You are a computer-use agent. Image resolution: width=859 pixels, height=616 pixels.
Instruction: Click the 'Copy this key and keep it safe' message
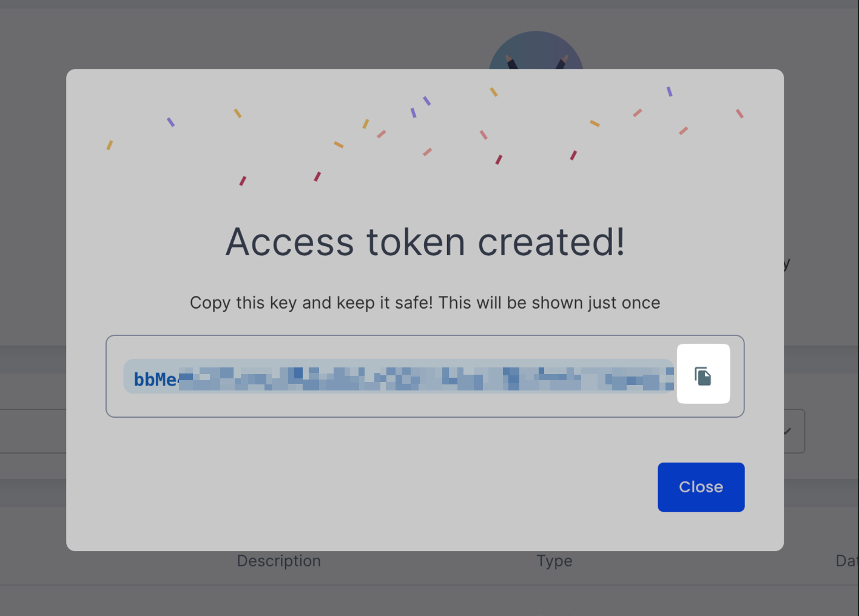[425, 303]
